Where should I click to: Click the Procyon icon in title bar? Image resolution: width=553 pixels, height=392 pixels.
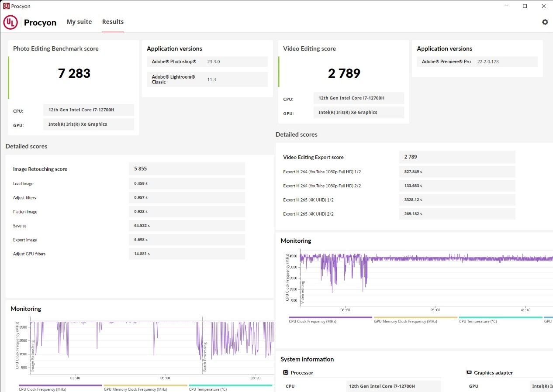[7, 6]
